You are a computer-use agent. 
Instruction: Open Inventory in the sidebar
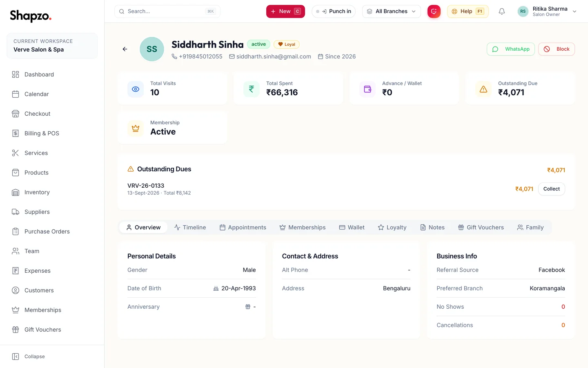[x=52, y=192]
